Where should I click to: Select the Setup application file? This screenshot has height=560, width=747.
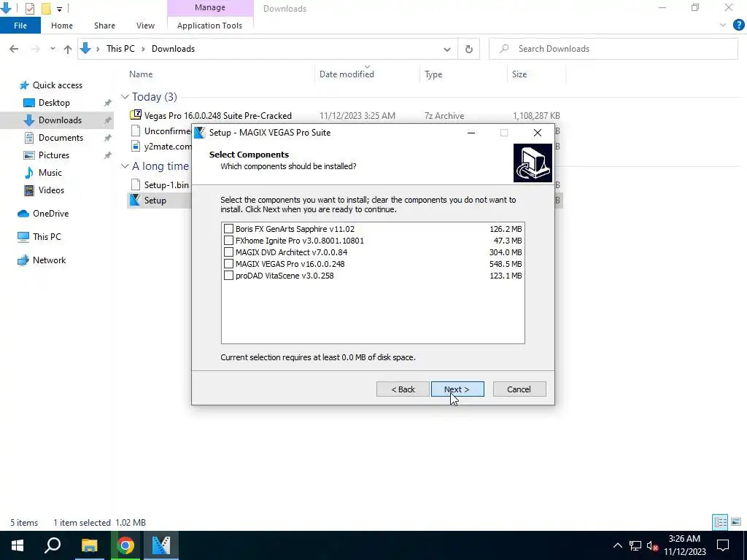(x=155, y=201)
